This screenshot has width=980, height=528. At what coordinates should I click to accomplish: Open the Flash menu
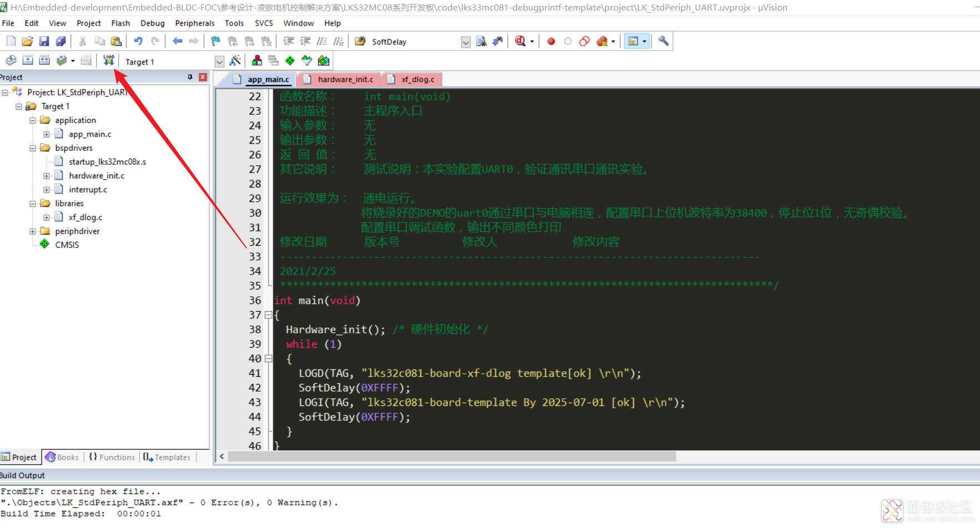pyautogui.click(x=120, y=23)
